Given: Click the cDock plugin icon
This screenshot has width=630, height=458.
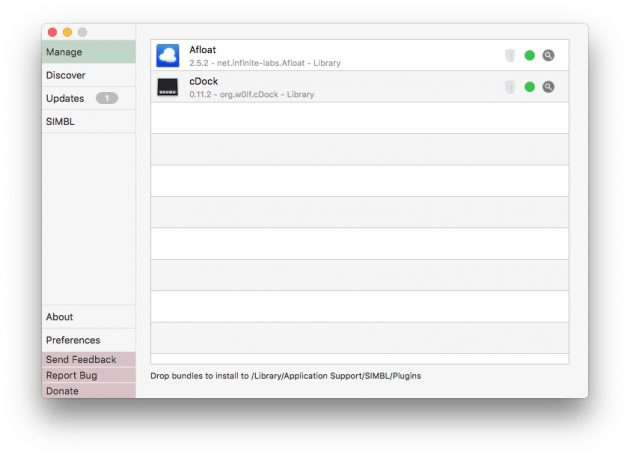Looking at the screenshot, I should pos(168,87).
